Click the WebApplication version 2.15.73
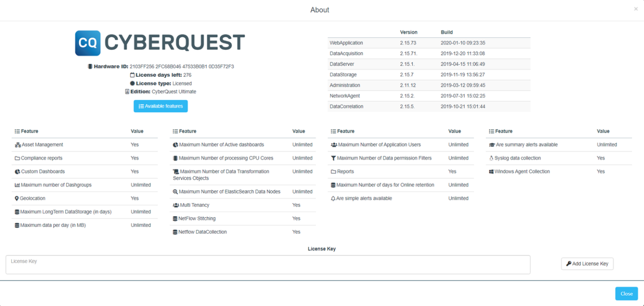The image size is (644, 306). [408, 43]
